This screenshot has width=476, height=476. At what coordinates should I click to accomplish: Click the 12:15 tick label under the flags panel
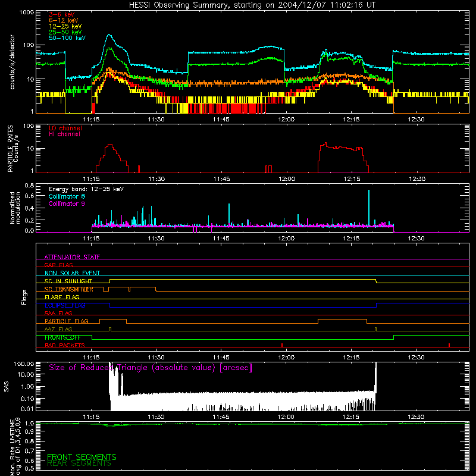click(x=351, y=358)
